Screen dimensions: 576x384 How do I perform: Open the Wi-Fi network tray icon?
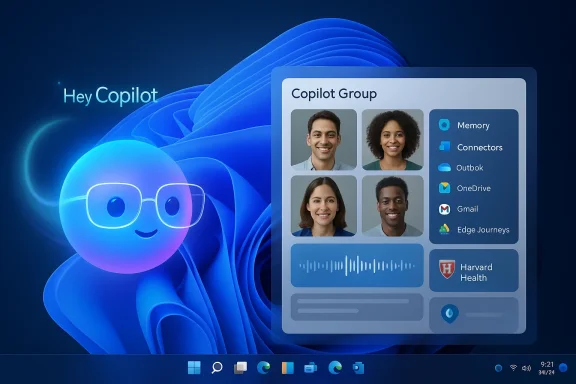point(514,367)
